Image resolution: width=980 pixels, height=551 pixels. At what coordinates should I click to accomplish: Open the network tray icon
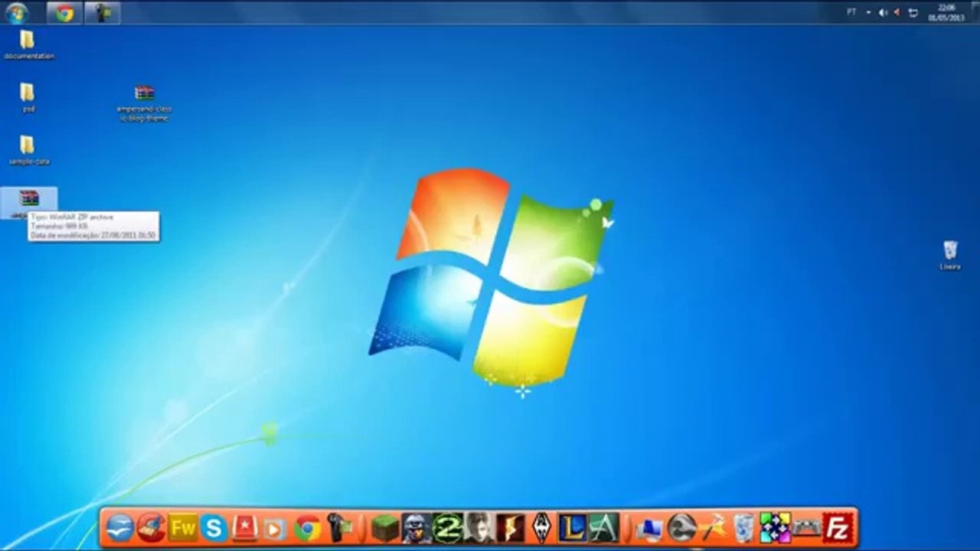(913, 12)
